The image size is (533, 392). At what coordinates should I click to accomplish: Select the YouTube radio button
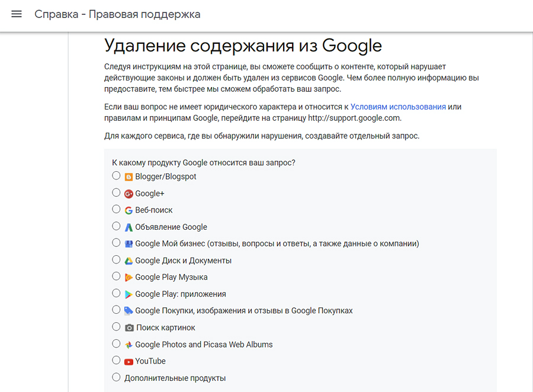click(x=116, y=360)
